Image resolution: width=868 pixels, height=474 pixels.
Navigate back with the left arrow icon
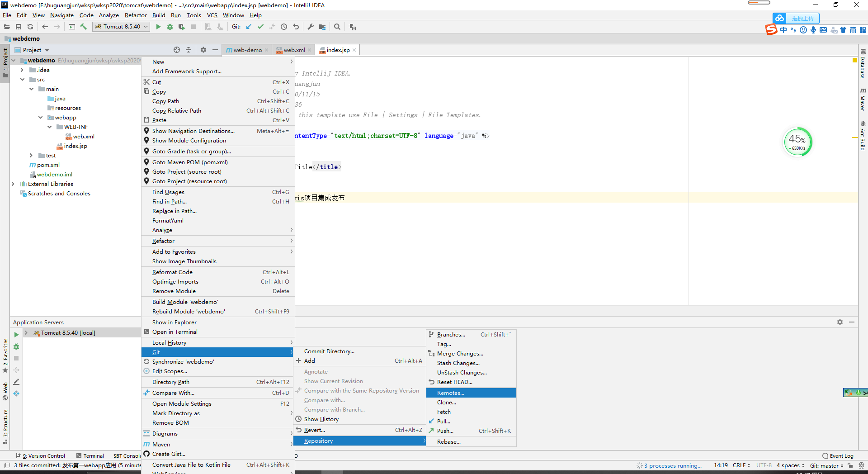click(45, 27)
